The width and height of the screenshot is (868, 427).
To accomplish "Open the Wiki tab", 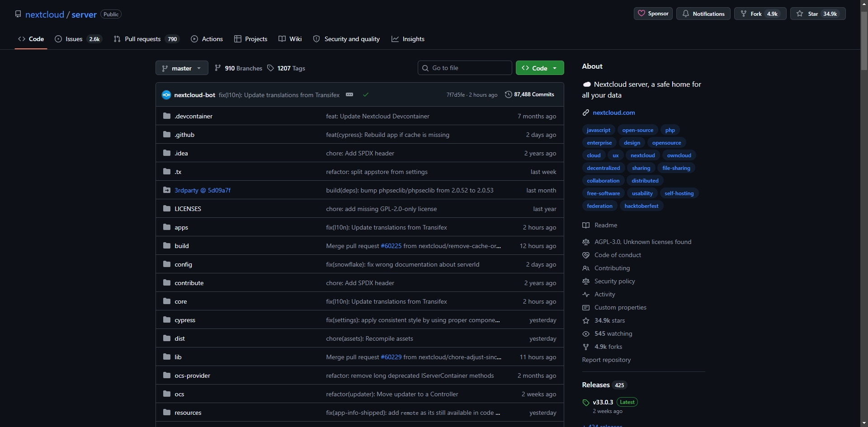I will tap(290, 39).
